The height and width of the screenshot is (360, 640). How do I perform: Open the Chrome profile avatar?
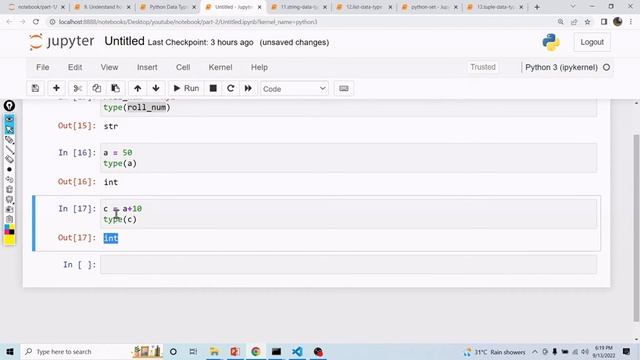pyautogui.click(x=618, y=22)
